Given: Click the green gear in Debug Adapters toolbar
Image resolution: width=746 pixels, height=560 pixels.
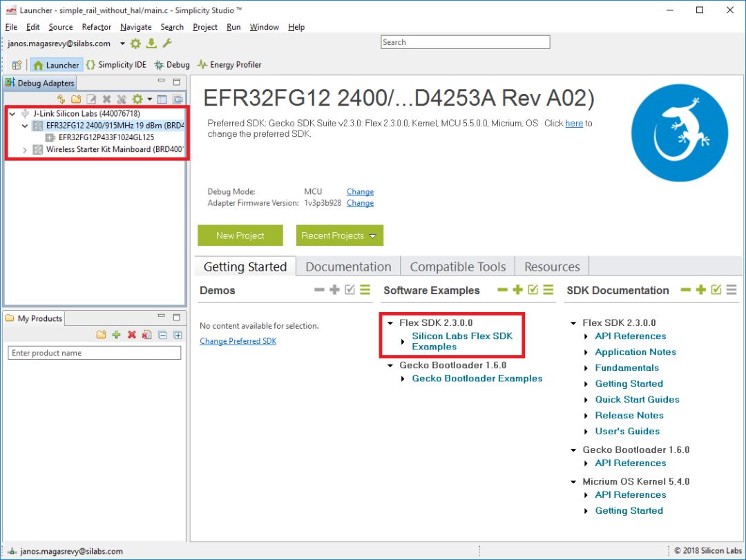Looking at the screenshot, I should [137, 99].
